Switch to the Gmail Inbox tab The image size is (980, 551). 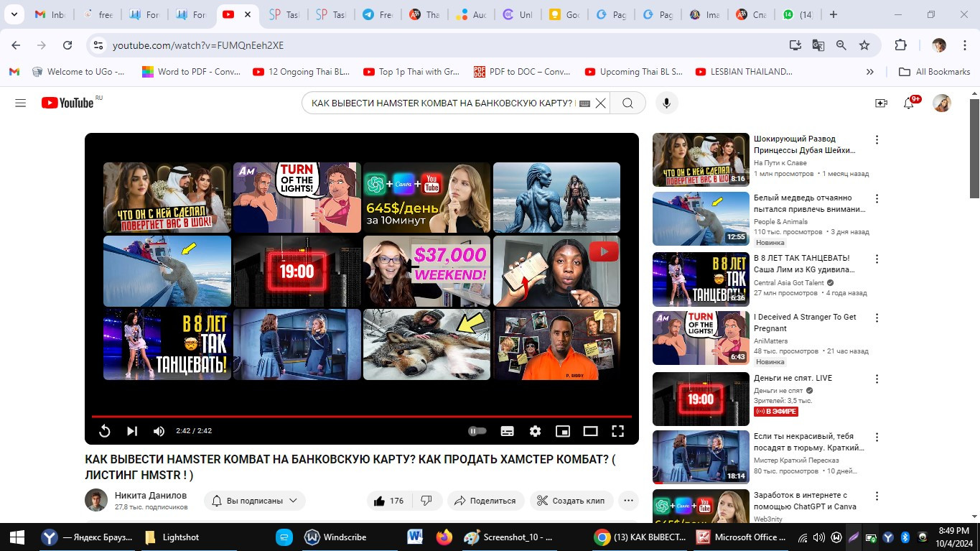coord(50,14)
